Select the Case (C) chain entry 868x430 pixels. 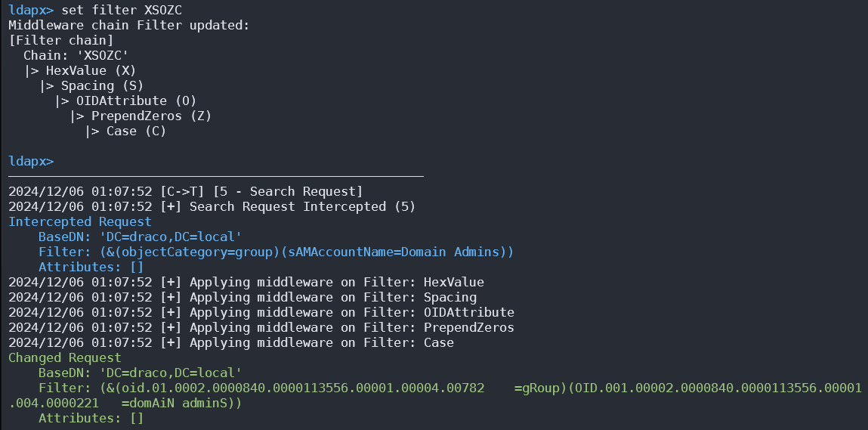click(136, 131)
